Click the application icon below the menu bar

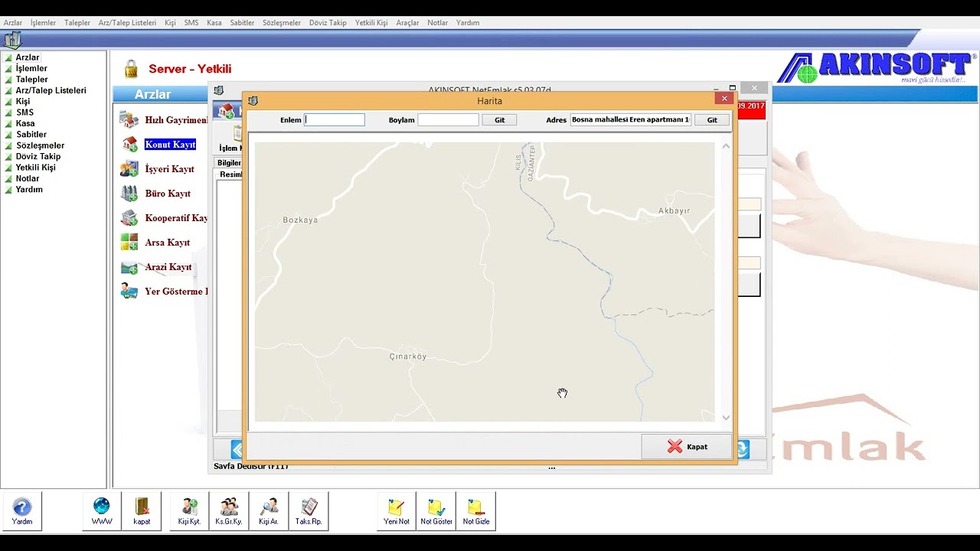tap(12, 40)
